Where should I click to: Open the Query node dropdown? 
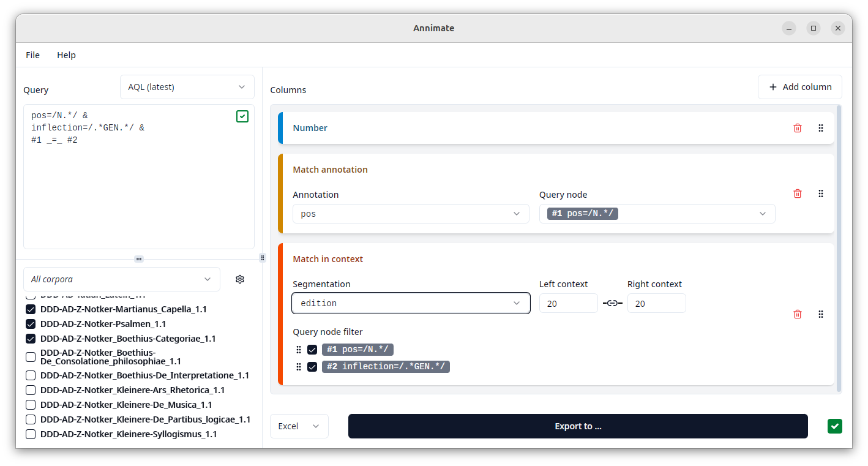click(x=657, y=214)
